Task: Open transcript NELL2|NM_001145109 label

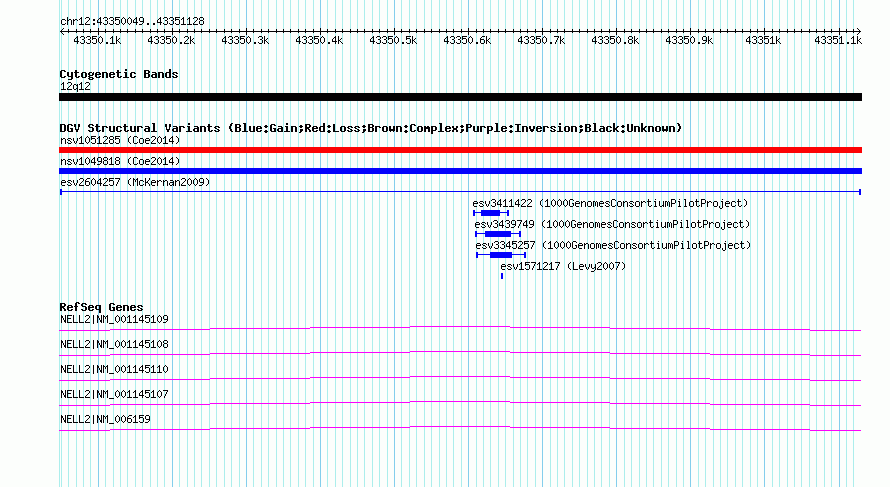Action: pos(114,320)
